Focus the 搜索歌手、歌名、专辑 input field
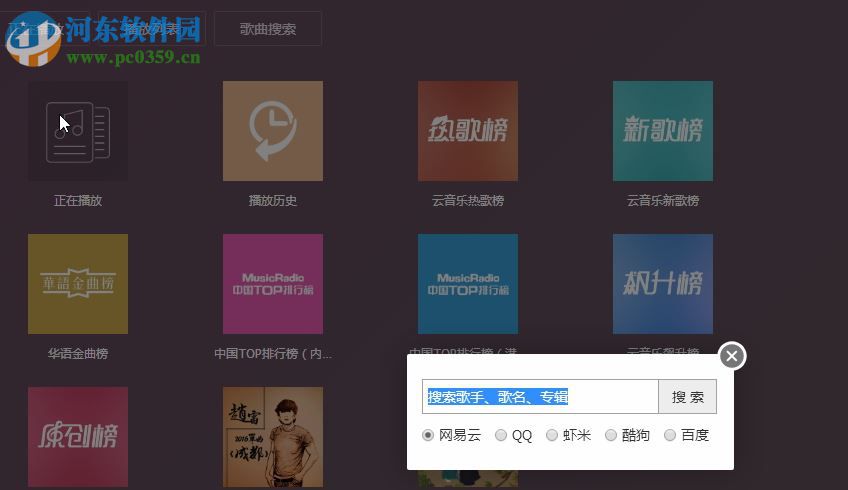This screenshot has height=490, width=848. 540,397
